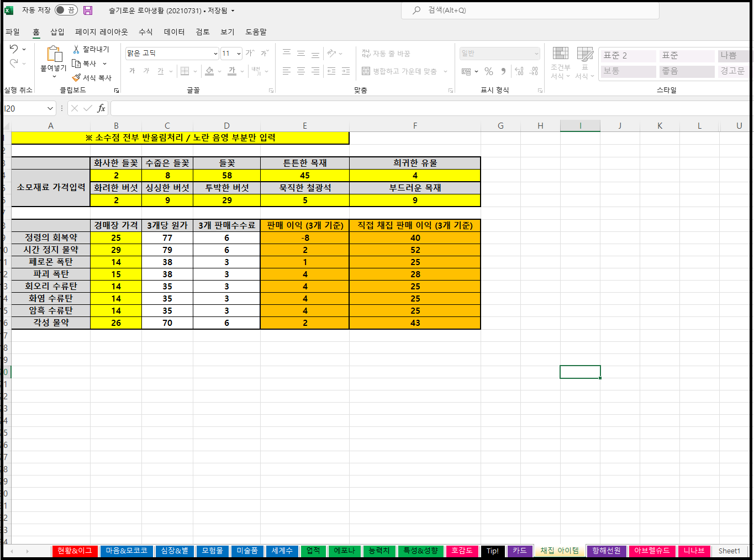Screen dimensions: 754x560
Task: Click the Borders grid icon
Action: pos(185,71)
